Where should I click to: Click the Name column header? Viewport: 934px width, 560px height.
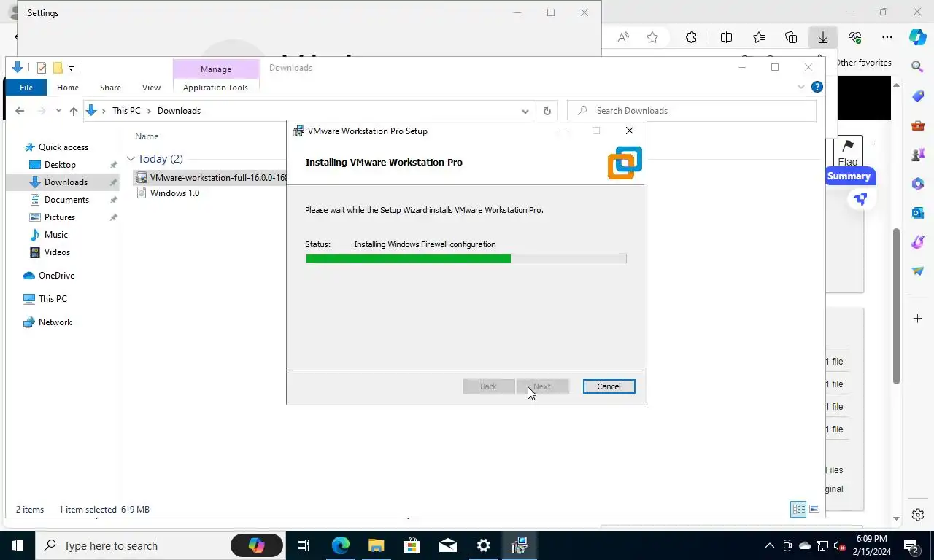(x=147, y=136)
